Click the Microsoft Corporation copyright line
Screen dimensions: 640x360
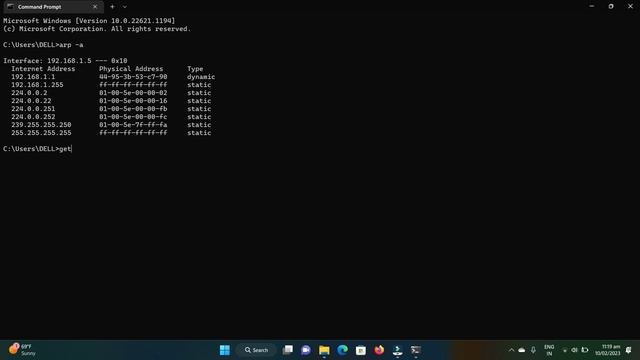pos(97,29)
